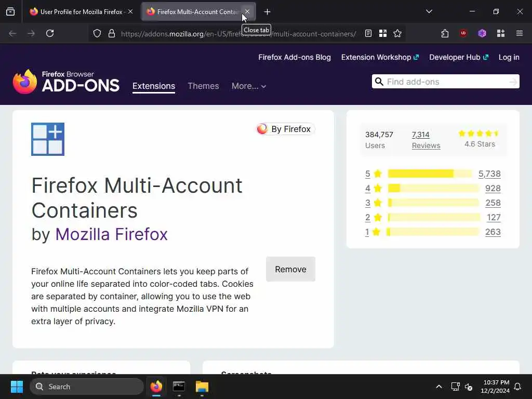The height and width of the screenshot is (399, 532).
Task: Submit search with the arrow button
Action: pyautogui.click(x=513, y=82)
